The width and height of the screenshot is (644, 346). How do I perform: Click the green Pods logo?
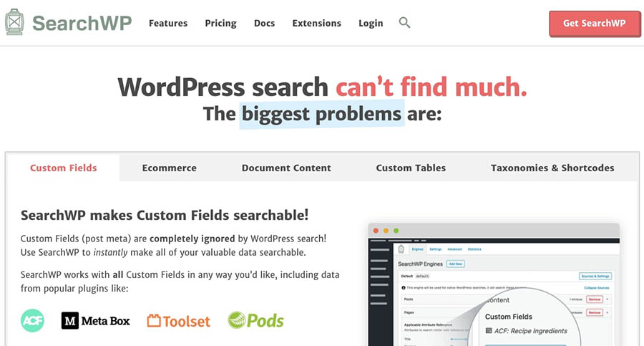[x=255, y=319]
